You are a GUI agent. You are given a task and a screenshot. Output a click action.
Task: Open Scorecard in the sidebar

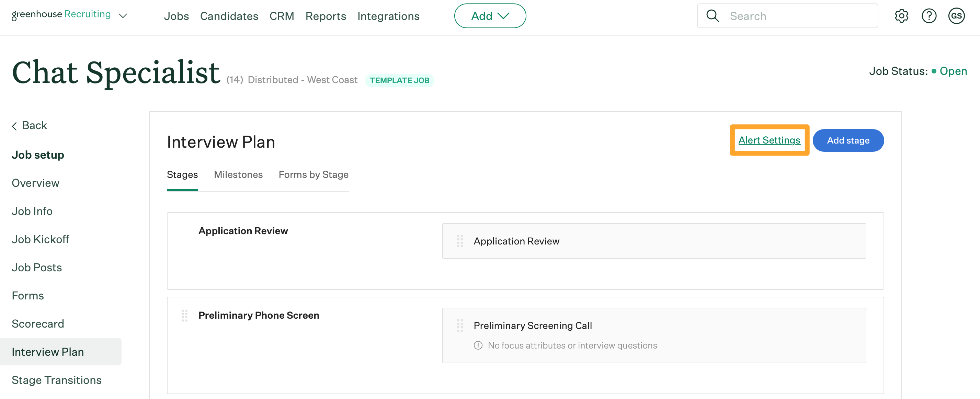(38, 324)
